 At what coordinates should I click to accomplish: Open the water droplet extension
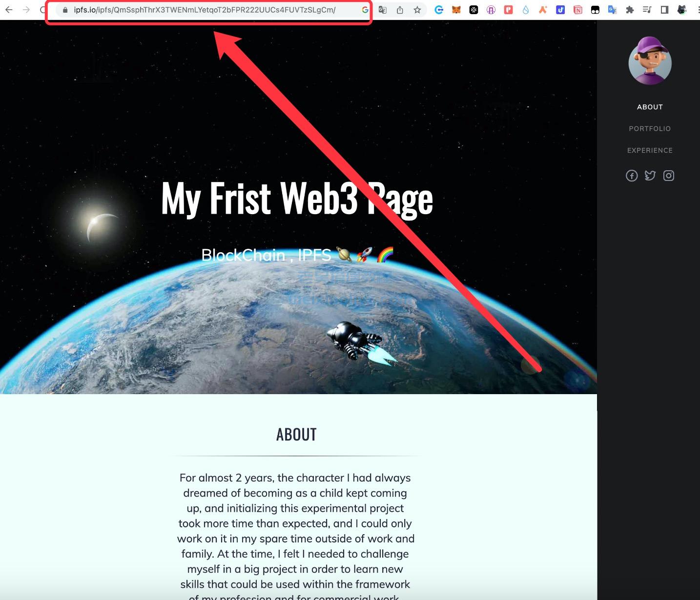pyautogui.click(x=526, y=9)
